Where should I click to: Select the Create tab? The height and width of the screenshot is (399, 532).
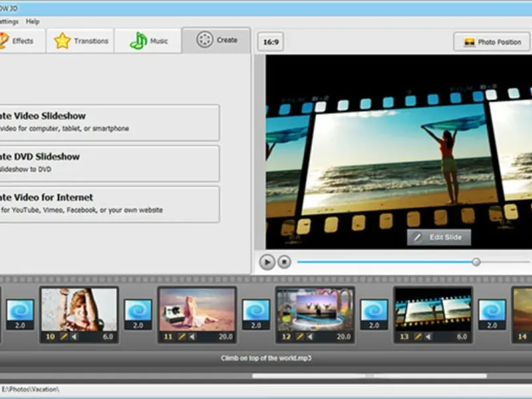pos(217,40)
